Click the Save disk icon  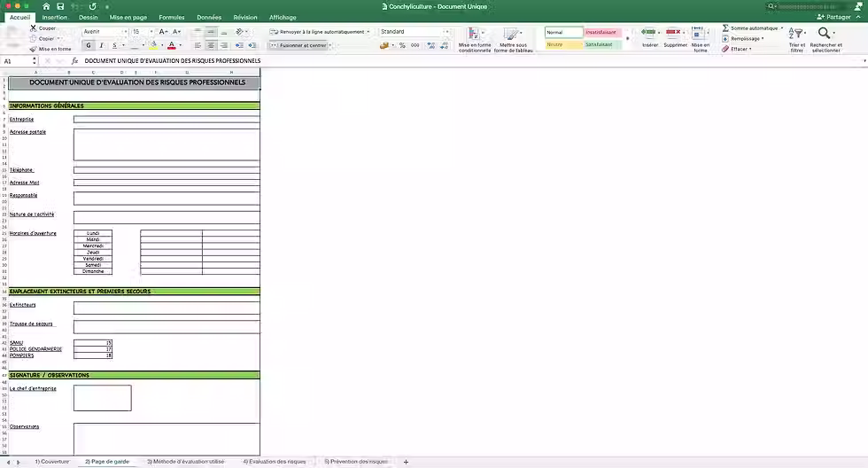(60, 6)
